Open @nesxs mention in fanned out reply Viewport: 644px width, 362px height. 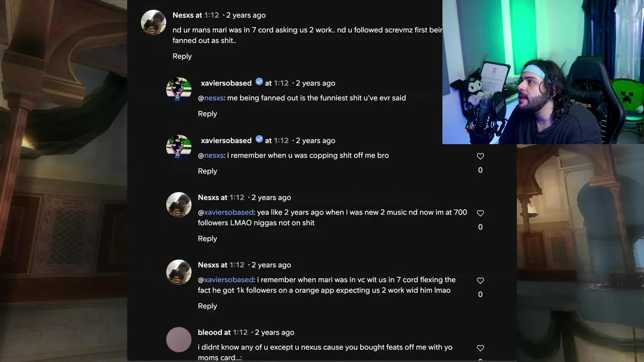211,98
